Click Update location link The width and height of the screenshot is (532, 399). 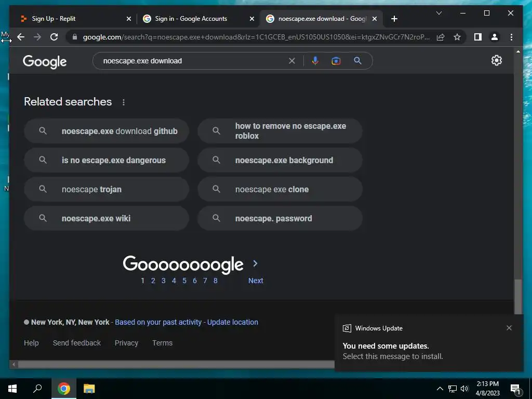tap(233, 322)
